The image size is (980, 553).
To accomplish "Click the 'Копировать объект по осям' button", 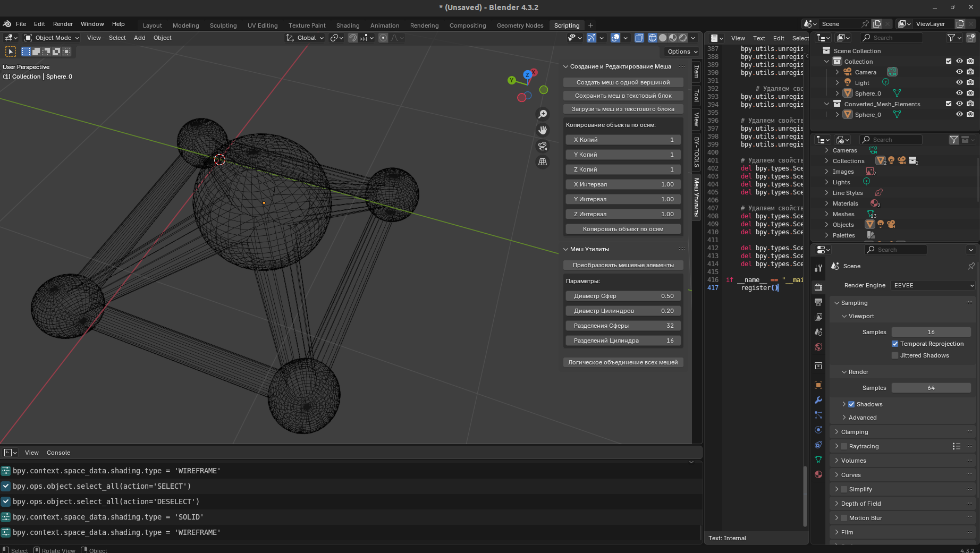I will point(623,229).
